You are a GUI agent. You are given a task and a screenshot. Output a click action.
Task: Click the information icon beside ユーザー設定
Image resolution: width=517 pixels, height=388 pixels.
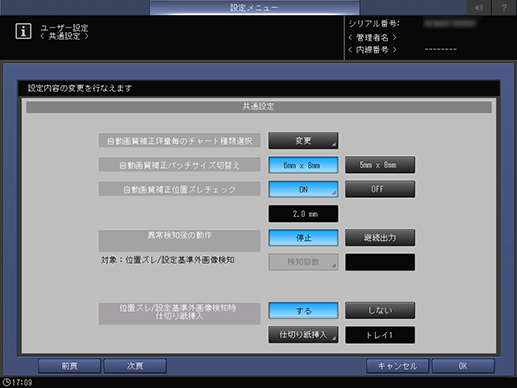(23, 31)
